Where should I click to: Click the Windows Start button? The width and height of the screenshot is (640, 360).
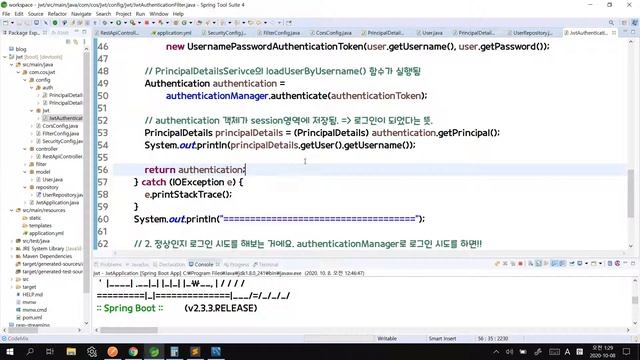click(9, 351)
